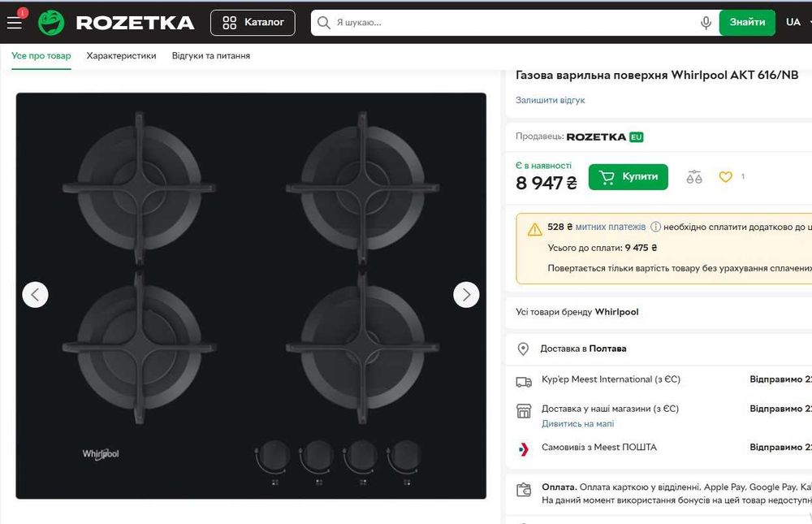Click the location pin icon near Доставка

tap(523, 349)
